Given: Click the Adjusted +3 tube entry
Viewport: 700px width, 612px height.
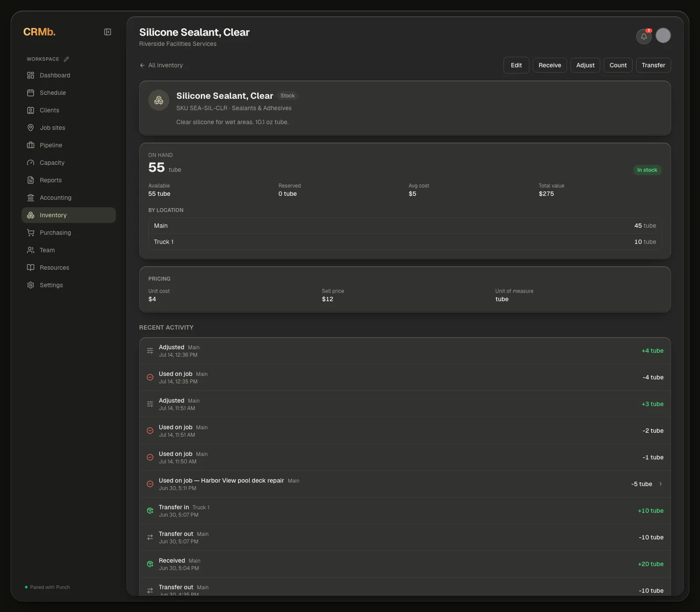Looking at the screenshot, I should (x=405, y=404).
